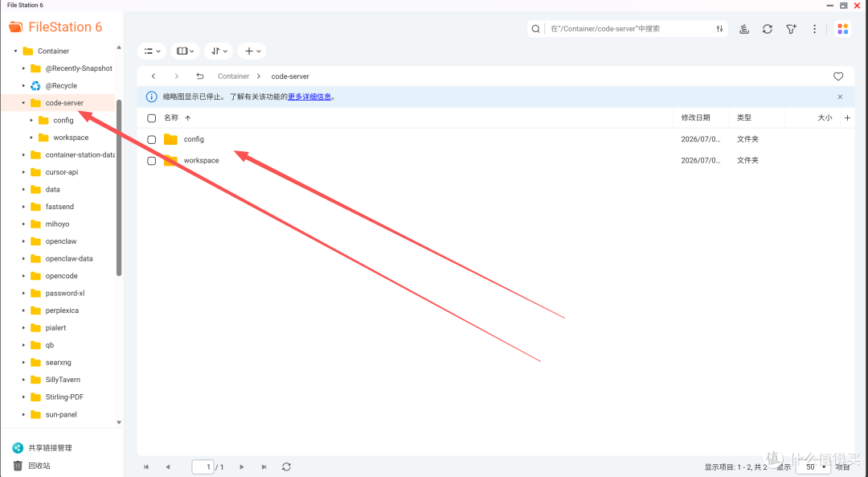Click the magnifier search icon
Viewport: 868px width, 477px height.
pos(535,29)
